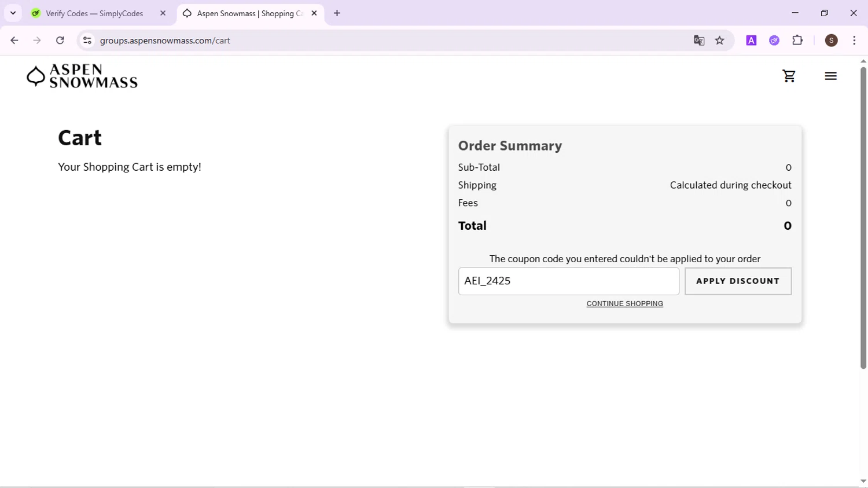Viewport: 868px width, 488px height.
Task: Follow the Continue Shopping link
Action: click(x=624, y=304)
